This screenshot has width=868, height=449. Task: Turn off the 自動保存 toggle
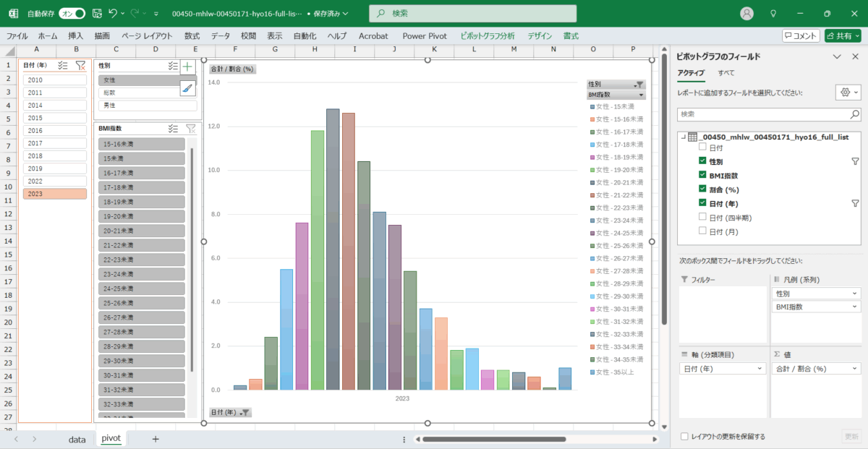pos(72,14)
